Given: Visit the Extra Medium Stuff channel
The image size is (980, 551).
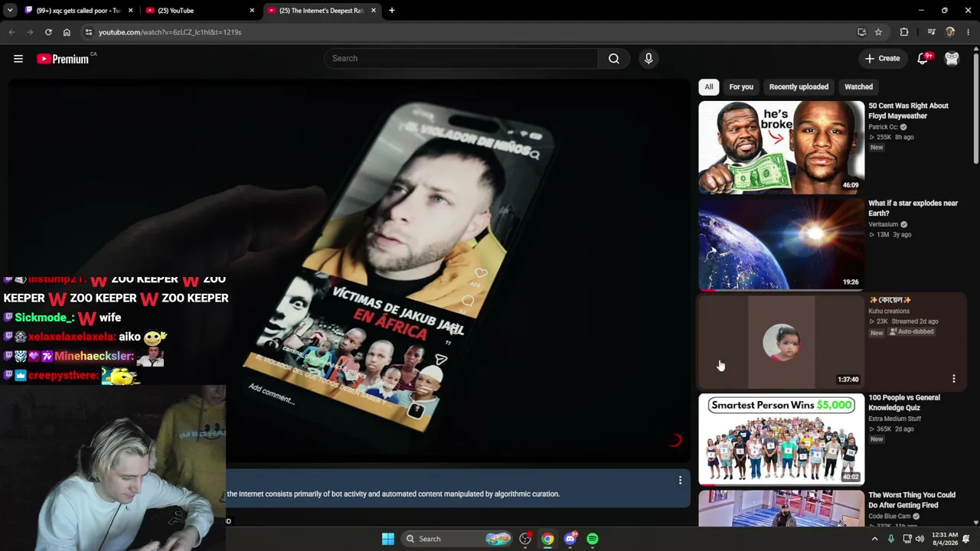Looking at the screenshot, I should pos(894,419).
